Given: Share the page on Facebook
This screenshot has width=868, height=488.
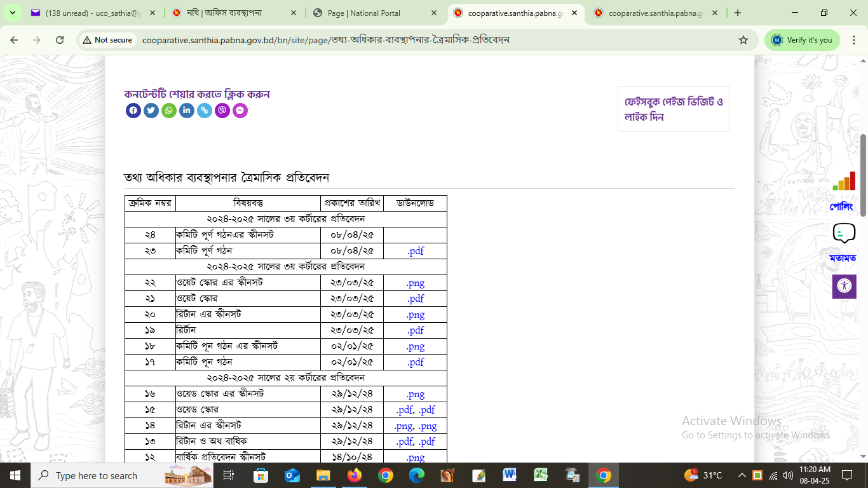Looking at the screenshot, I should click(133, 111).
